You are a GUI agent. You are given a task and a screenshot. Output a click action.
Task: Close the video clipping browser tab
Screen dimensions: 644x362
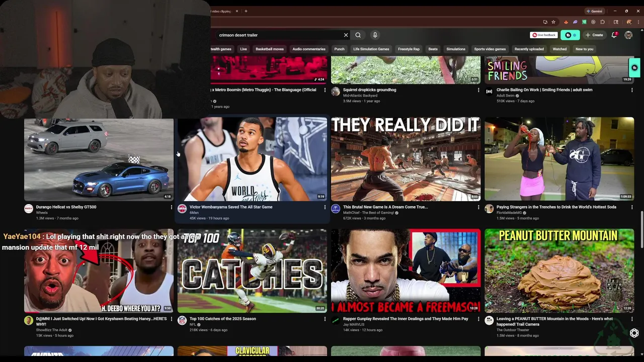[237, 11]
